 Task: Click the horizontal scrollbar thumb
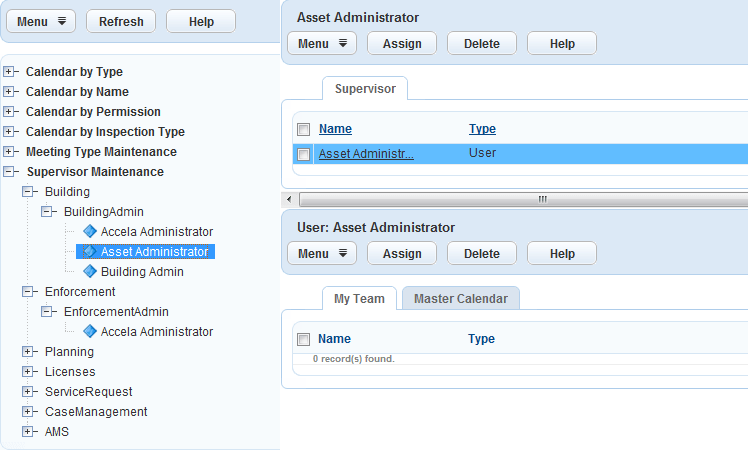point(540,199)
